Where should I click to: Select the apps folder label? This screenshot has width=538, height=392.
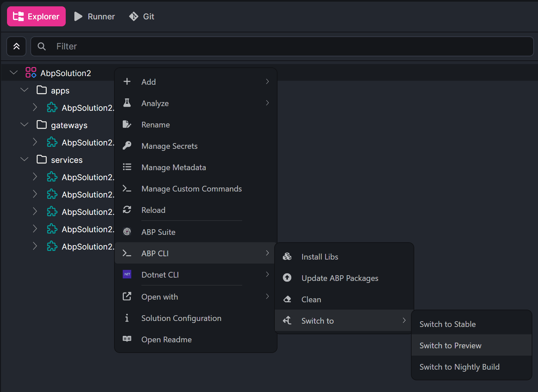click(60, 90)
